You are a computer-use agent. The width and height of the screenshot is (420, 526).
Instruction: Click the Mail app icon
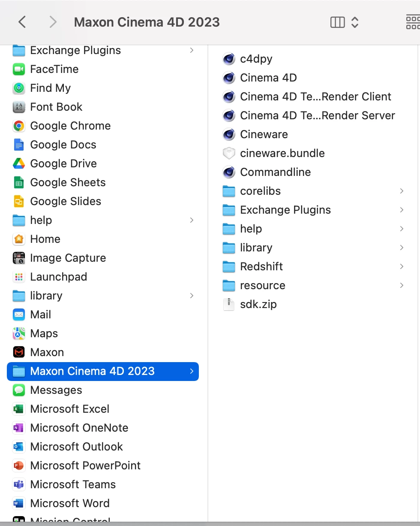[x=19, y=314]
